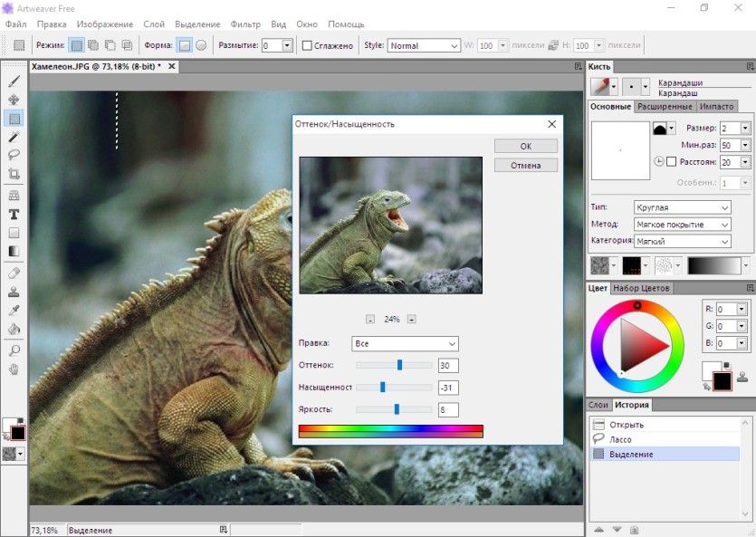Select the Magic Wand tool

click(x=14, y=137)
